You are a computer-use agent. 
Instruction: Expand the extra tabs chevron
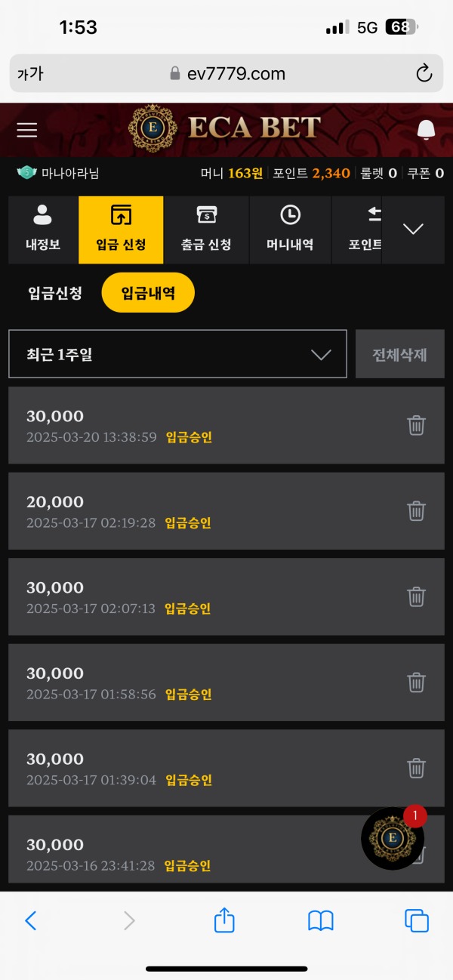(x=413, y=230)
